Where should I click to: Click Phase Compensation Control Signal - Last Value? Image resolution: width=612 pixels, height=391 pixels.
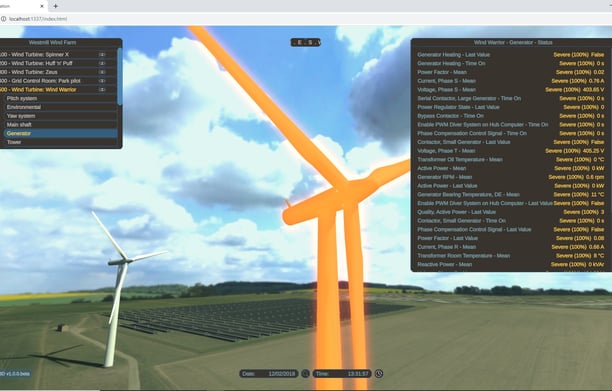(x=511, y=229)
